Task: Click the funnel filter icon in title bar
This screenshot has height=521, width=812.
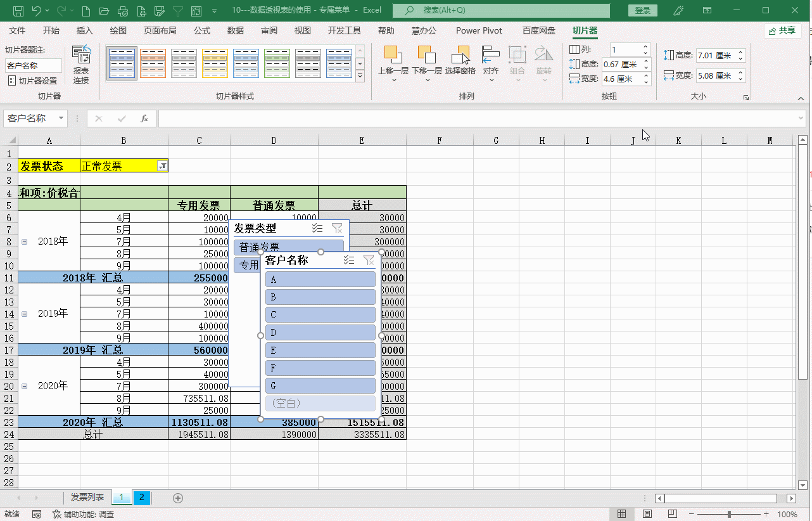Action: tap(178, 11)
